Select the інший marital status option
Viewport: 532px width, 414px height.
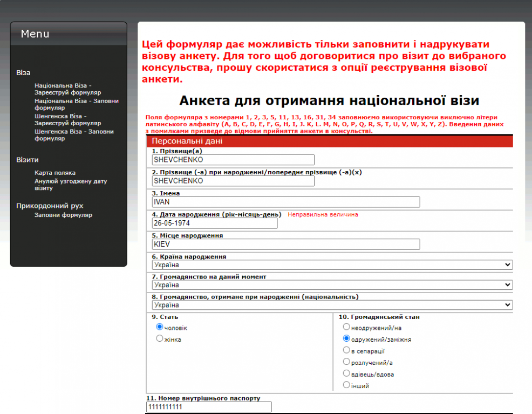346,385
